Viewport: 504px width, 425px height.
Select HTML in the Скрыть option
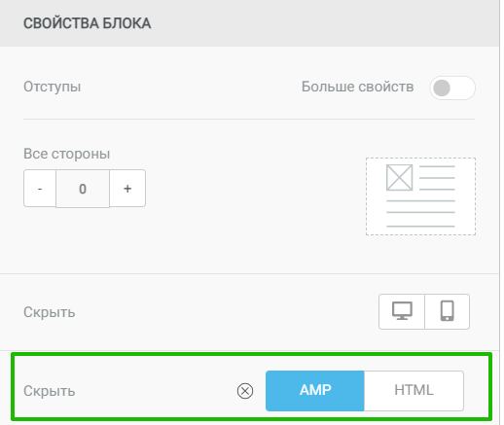[x=414, y=391]
